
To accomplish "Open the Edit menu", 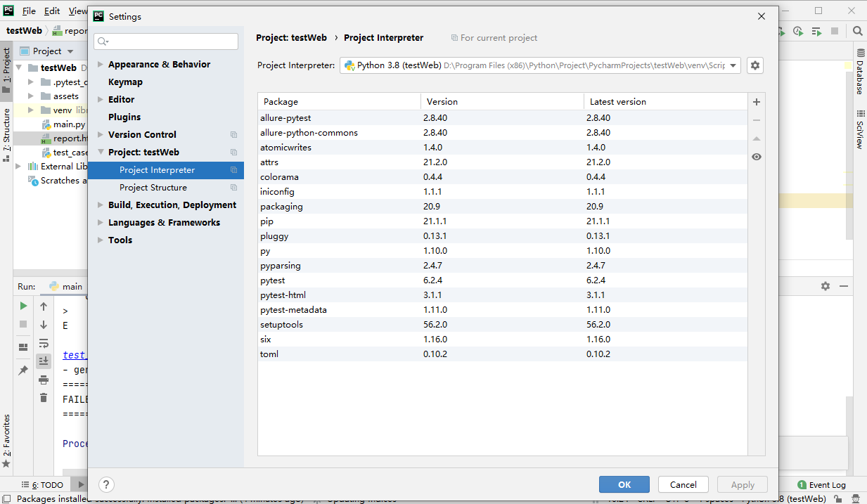I will point(52,11).
